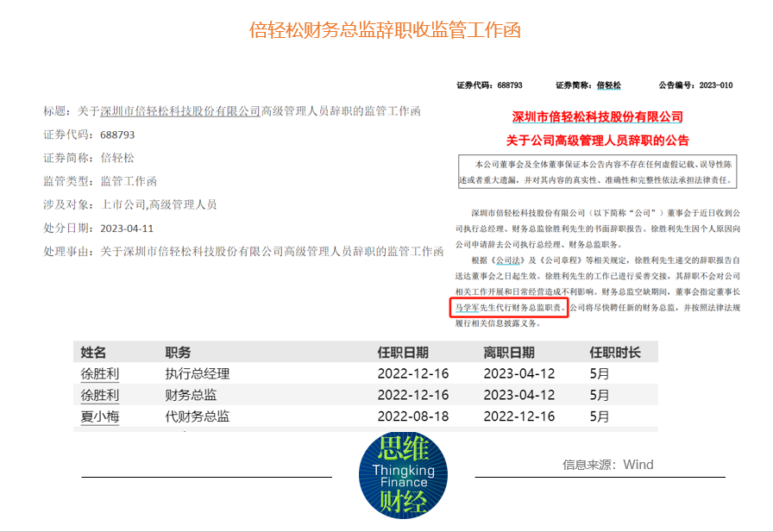This screenshot has height=532, width=773.
Task: Click the underlined 倍轻松 next to 证券简称 in the announcement header
Action: click(x=609, y=85)
